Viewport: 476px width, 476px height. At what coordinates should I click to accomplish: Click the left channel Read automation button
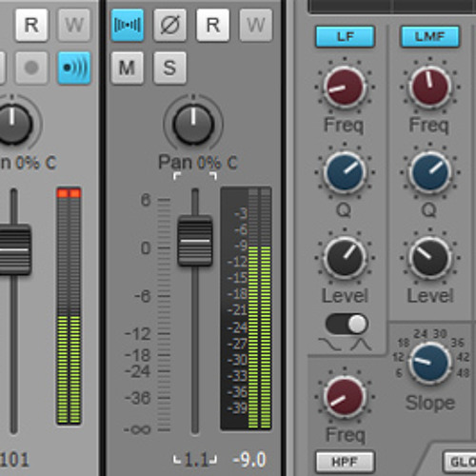[x=31, y=26]
